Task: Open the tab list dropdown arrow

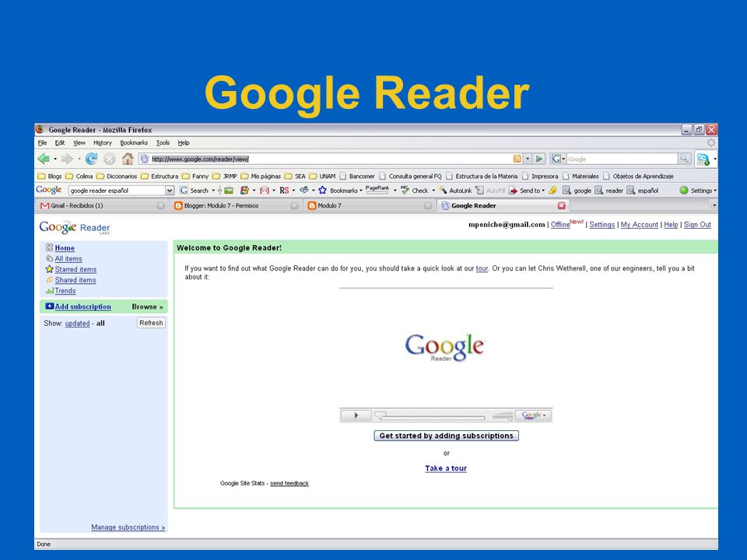Action: pyautogui.click(x=714, y=205)
